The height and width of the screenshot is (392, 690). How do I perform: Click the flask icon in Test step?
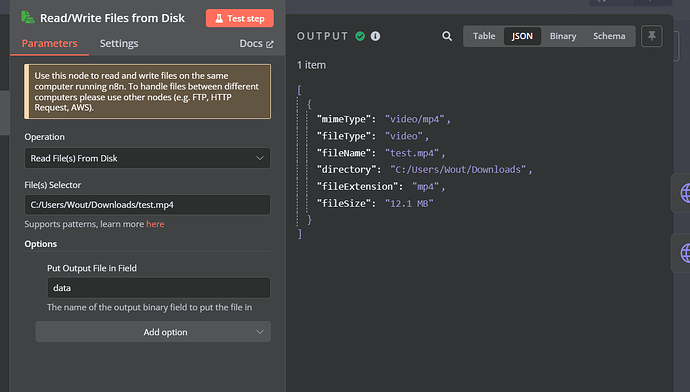coord(219,18)
